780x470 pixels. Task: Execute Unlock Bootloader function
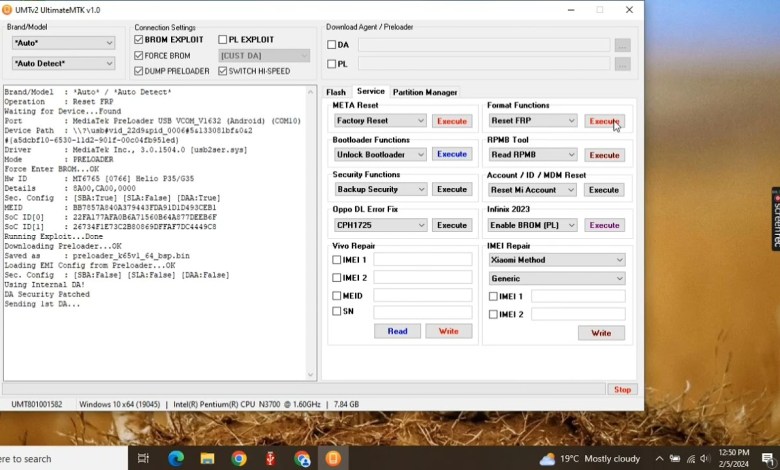tap(452, 154)
